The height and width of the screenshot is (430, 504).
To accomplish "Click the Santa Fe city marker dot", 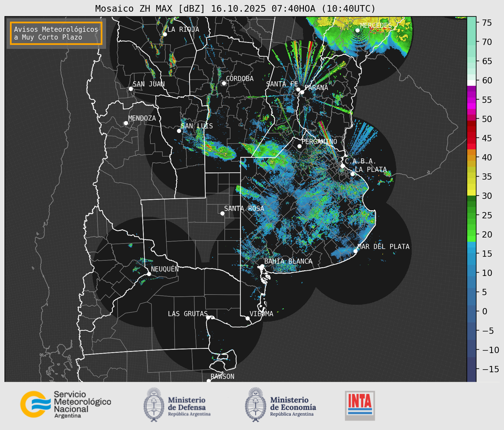I will click(x=298, y=89).
